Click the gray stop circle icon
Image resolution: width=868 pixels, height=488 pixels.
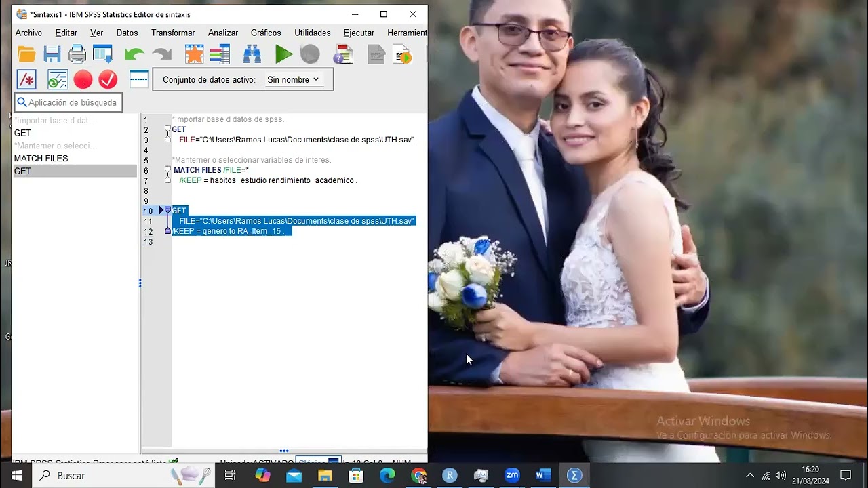point(310,55)
